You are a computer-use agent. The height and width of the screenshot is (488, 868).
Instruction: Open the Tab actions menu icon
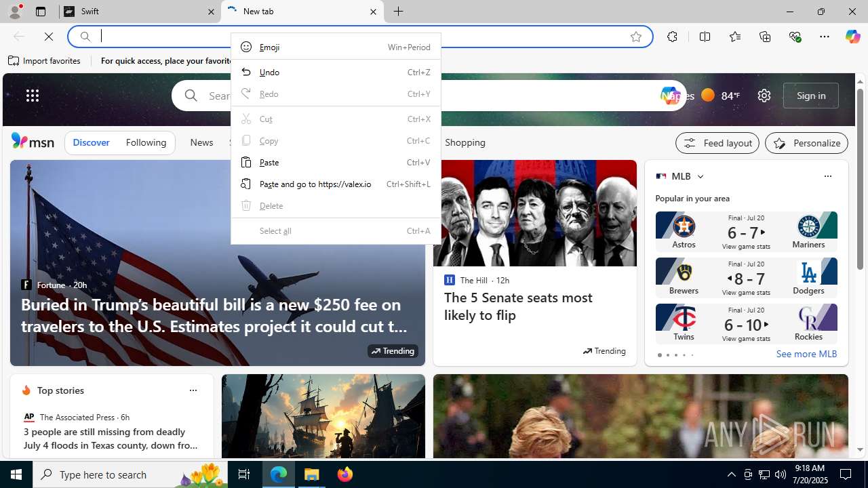pos(41,12)
